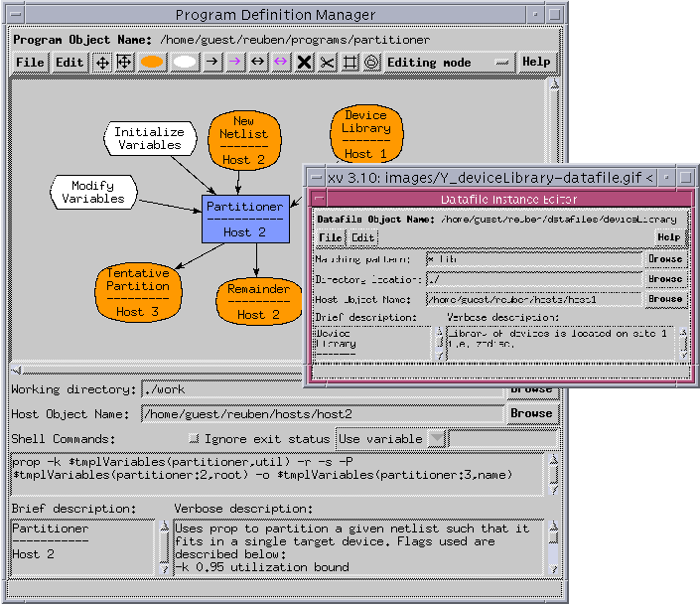Open the Edit menu in Program Definition Manager
Screen dimensions: 700x605
click(70, 62)
